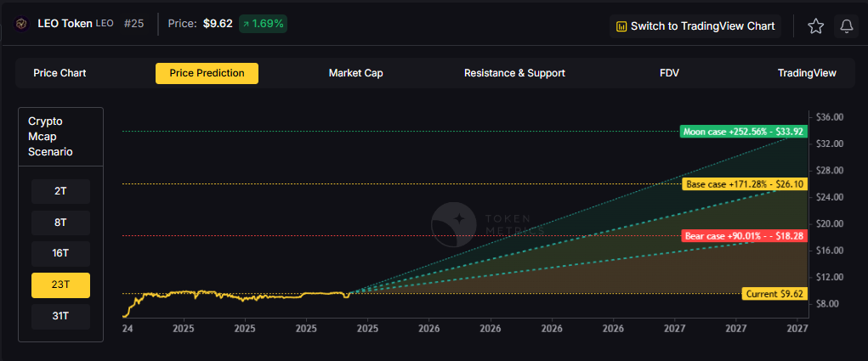This screenshot has width=868, height=361.
Task: Click the $36.00 axis label
Action: [x=829, y=117]
